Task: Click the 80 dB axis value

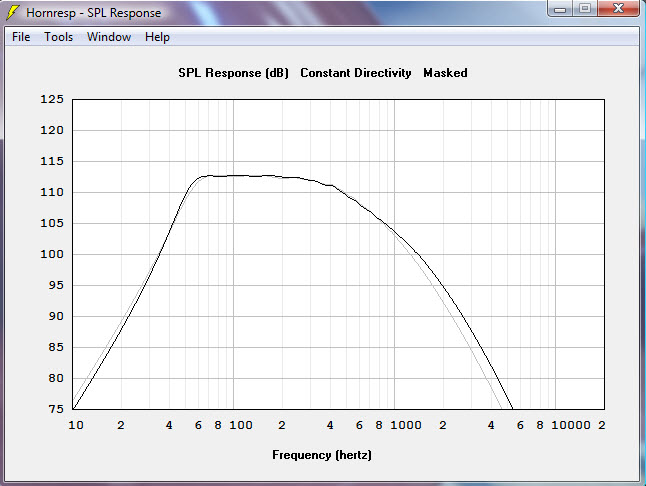Action: pyautogui.click(x=56, y=378)
